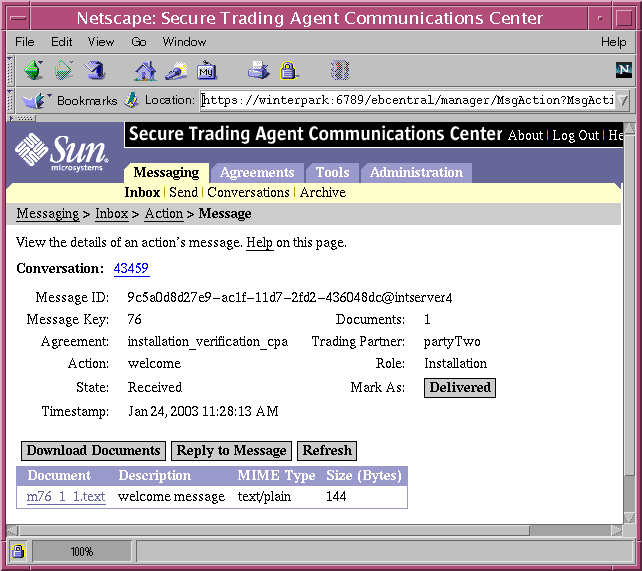Go to Home via house icon
Viewport: 642px width, 571px height.
(145, 70)
